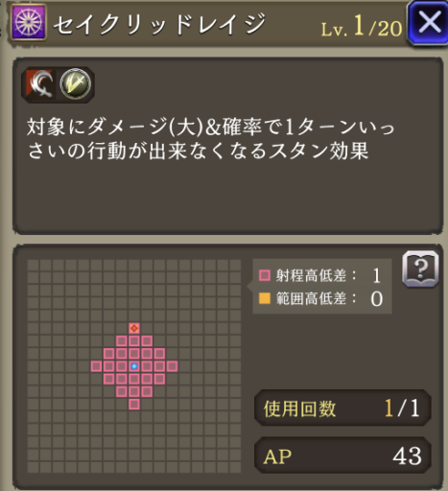Click the orange 範囲高低差 legend square

tap(265, 298)
